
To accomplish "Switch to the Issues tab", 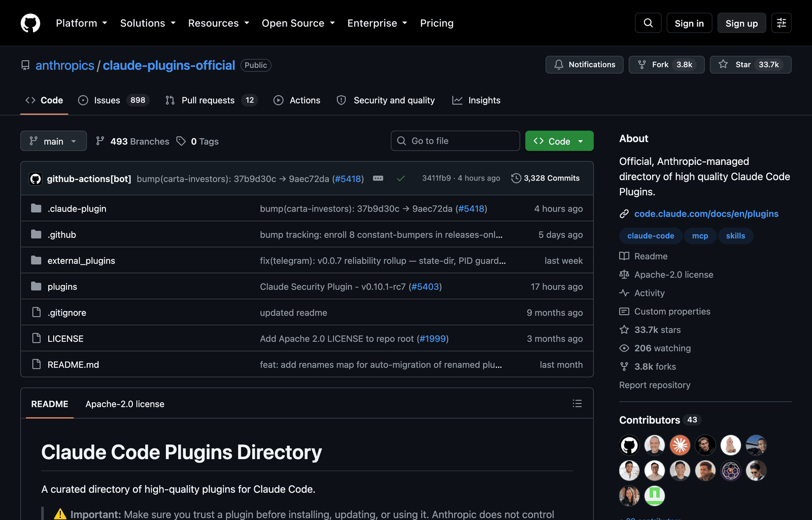I will 114,100.
